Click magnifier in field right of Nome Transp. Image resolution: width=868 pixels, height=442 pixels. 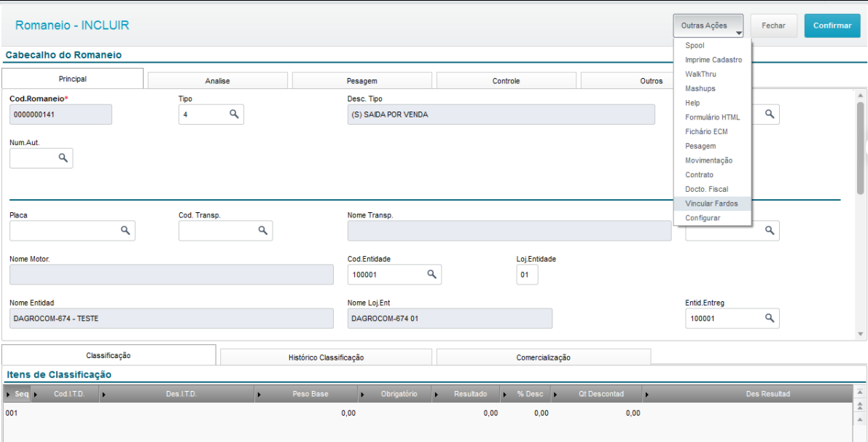point(770,230)
